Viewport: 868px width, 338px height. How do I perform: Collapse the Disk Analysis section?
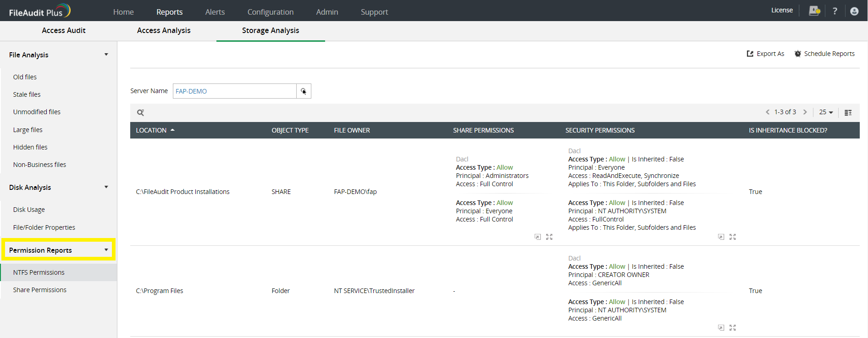click(x=106, y=187)
